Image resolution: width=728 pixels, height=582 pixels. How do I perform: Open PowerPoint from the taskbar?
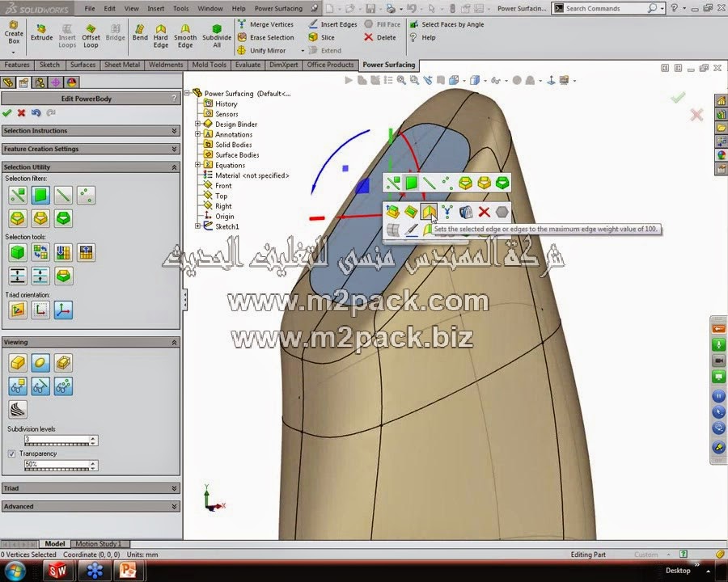pyautogui.click(x=127, y=570)
